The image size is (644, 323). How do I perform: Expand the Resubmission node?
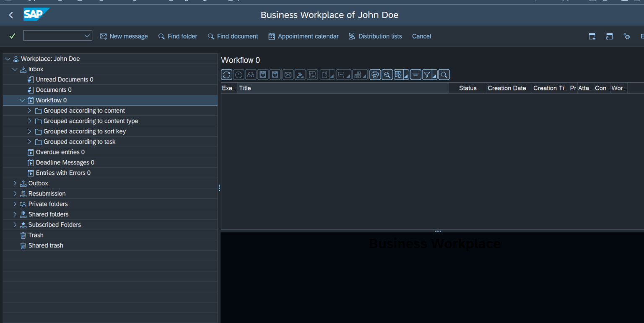tap(15, 193)
